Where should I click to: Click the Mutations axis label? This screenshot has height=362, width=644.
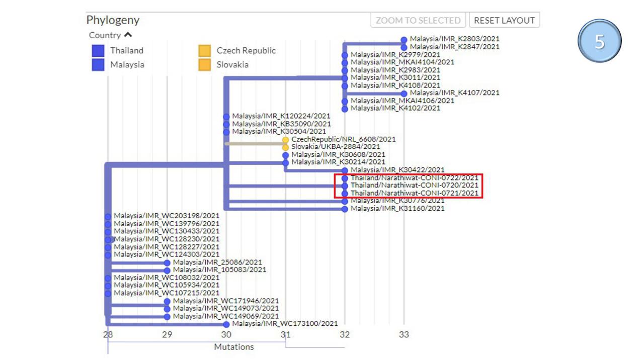[234, 347]
